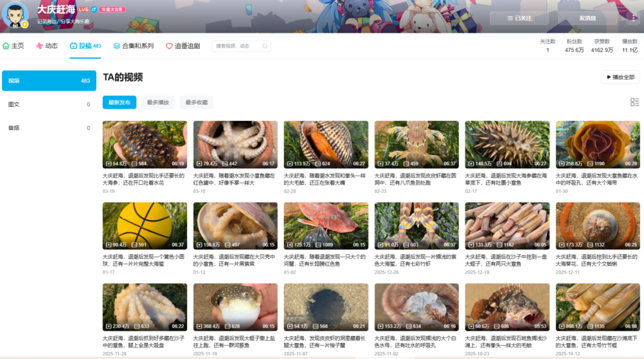The image size is (644, 359).
Task: Sort videos by 最多播放
Action: click(158, 103)
